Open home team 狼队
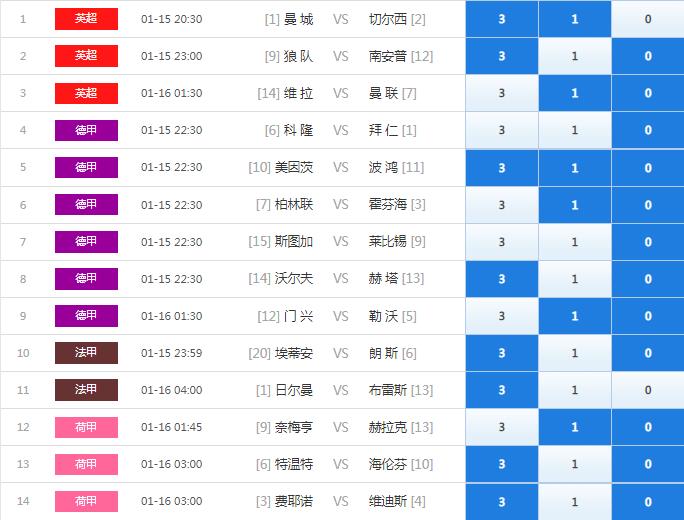This screenshot has height=520, width=684. point(298,56)
